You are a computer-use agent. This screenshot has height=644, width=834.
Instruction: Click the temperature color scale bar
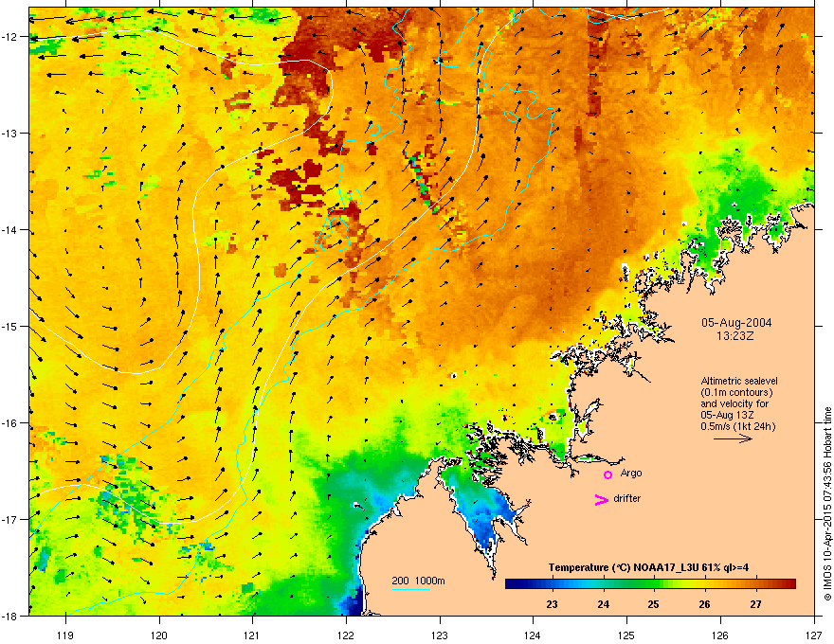[x=650, y=584]
